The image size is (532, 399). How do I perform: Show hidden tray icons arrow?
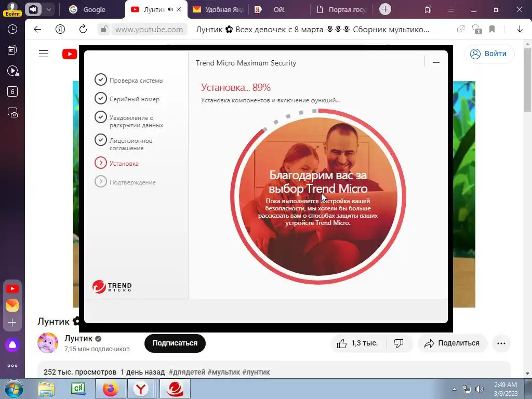point(454,389)
